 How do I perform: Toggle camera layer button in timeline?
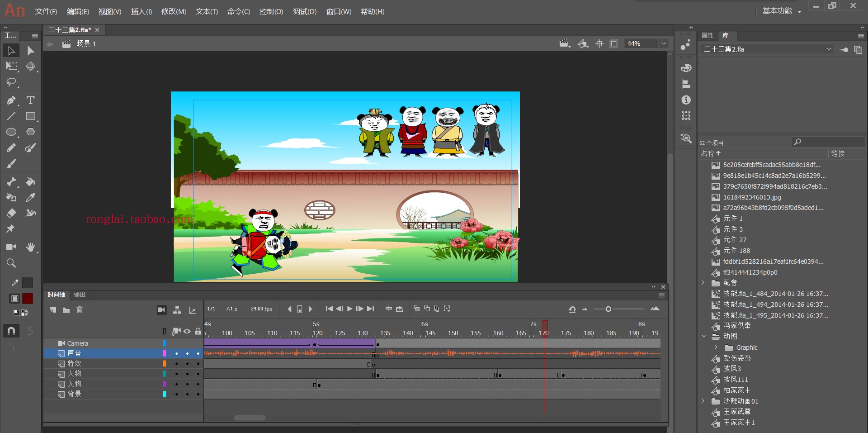pos(161,310)
